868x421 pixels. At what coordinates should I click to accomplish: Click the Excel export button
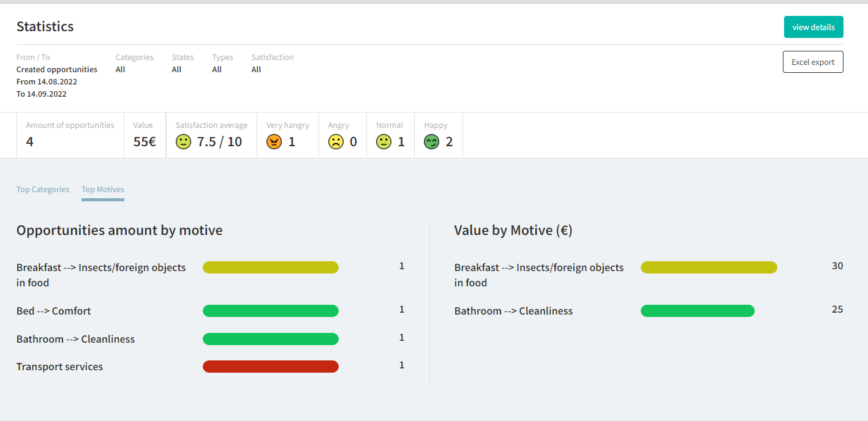click(x=813, y=62)
